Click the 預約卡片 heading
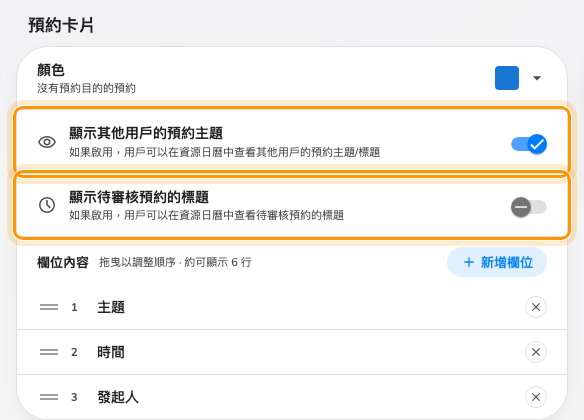 [61, 25]
